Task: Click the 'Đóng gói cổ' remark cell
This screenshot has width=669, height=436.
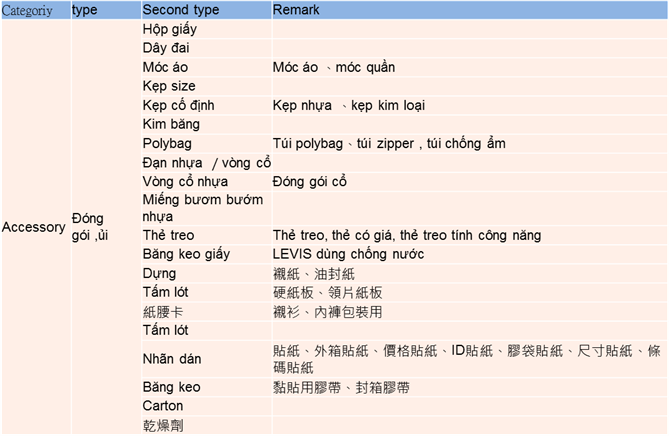Action: [309, 181]
